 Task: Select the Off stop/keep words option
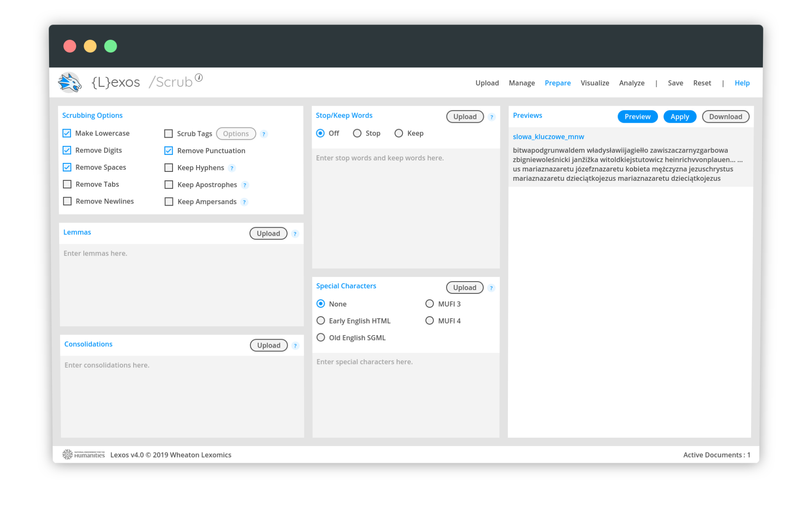coord(321,133)
